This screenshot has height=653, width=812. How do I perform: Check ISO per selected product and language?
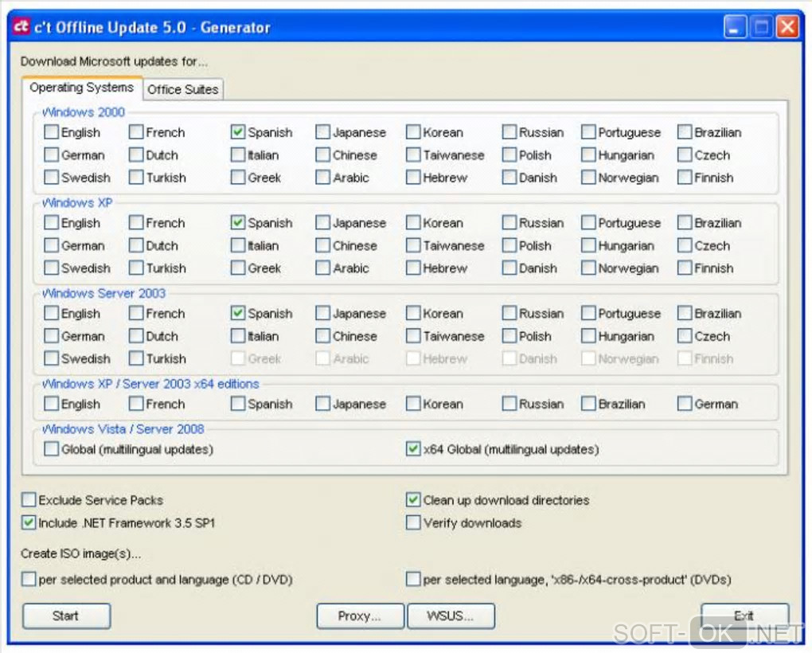pos(29,580)
